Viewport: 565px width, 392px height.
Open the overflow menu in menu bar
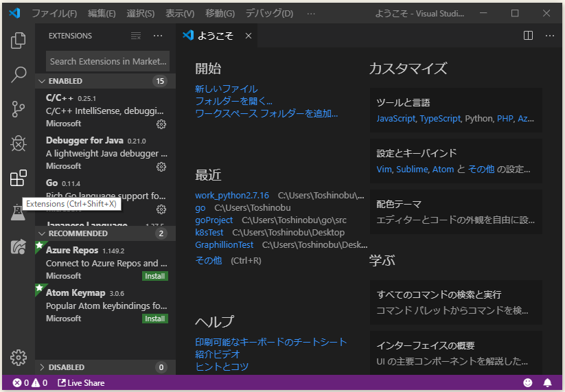point(311,14)
